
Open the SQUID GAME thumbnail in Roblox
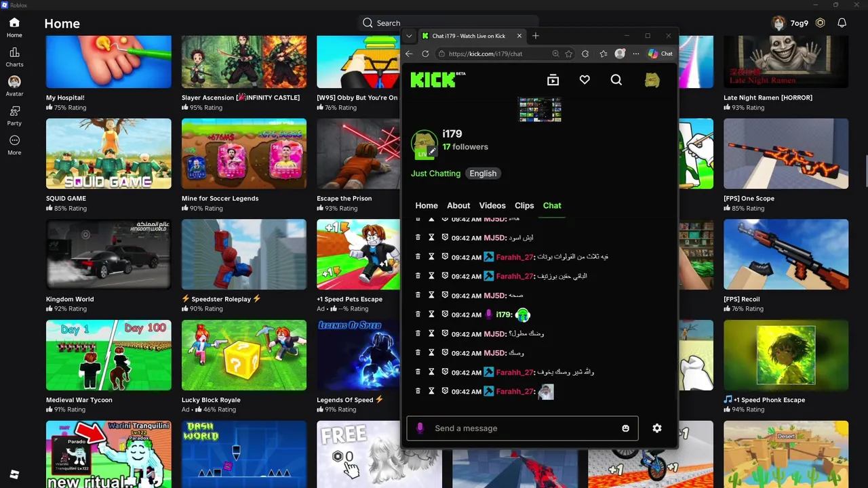(108, 154)
